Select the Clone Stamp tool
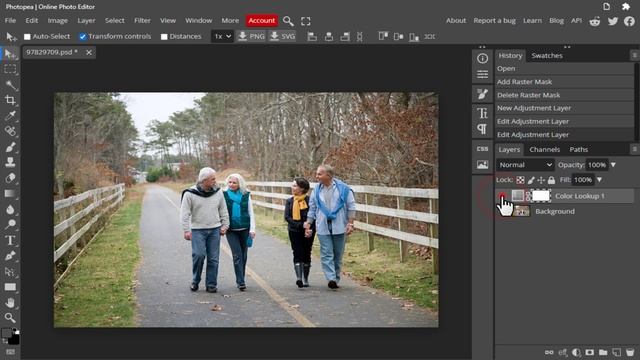The width and height of the screenshot is (640, 360). point(10,162)
